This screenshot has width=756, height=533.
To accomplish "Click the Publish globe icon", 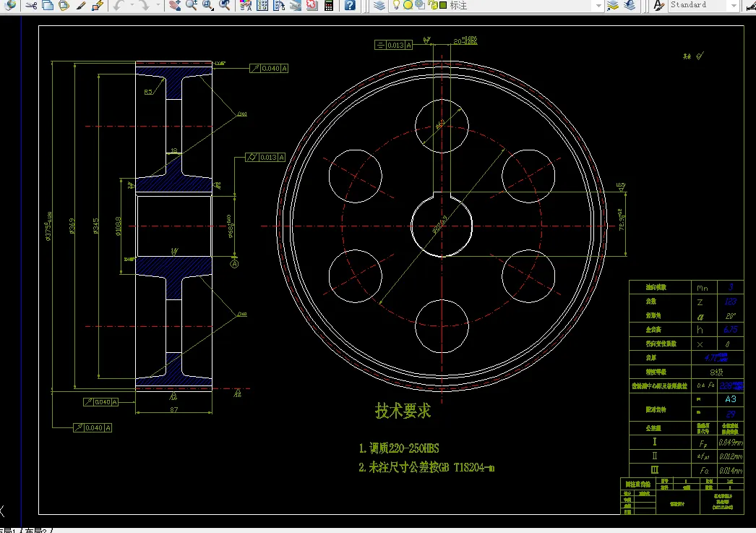I will point(9,5).
